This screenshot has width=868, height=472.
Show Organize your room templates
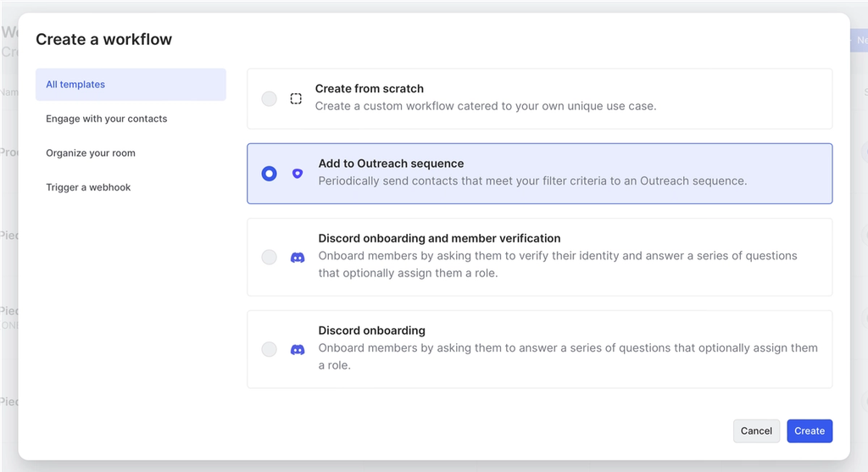[91, 153]
